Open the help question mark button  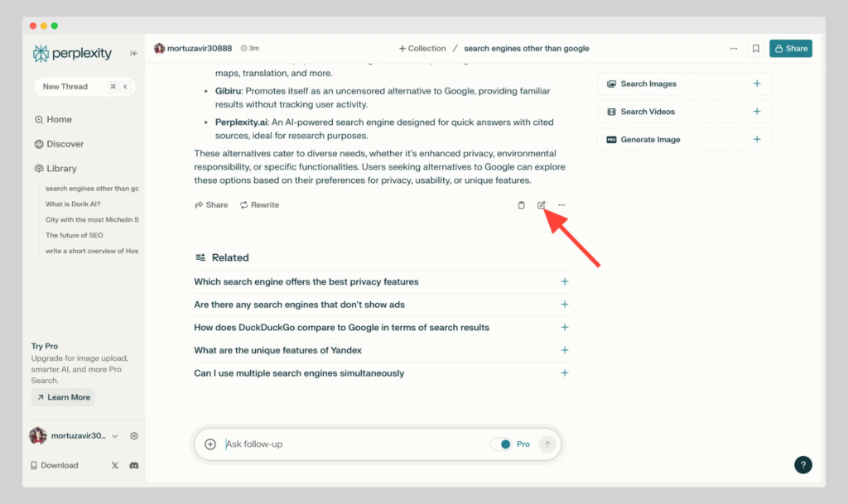pos(802,465)
